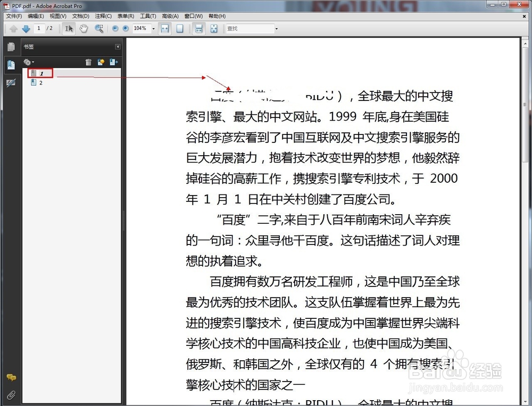The height and width of the screenshot is (406, 532).
Task: Open bookmark options gear menu
Action: point(29,62)
